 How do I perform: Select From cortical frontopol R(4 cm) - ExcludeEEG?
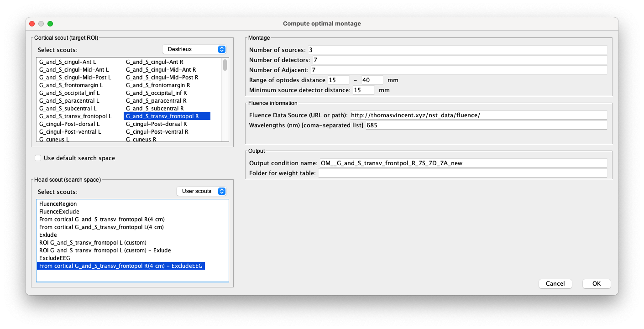[121, 266]
